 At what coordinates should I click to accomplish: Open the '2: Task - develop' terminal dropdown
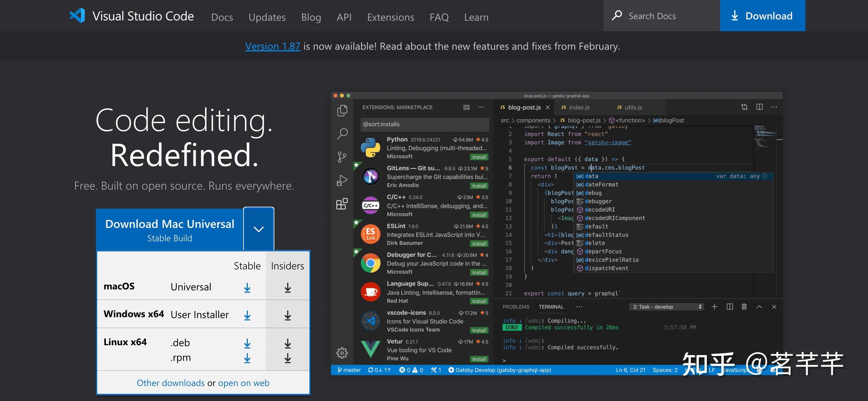(666, 307)
